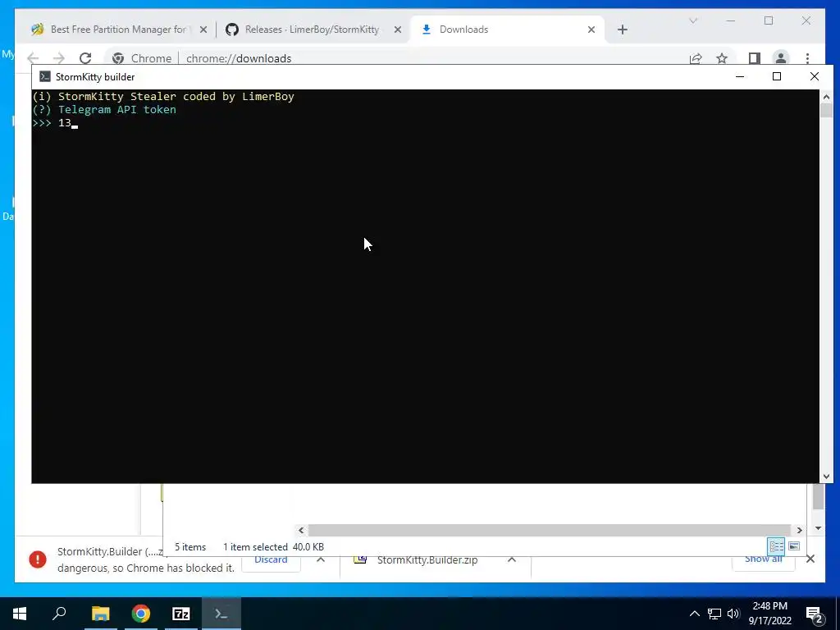Close the StormKitty builder window
Viewport: 840px width, 630px height.
pyautogui.click(x=815, y=76)
